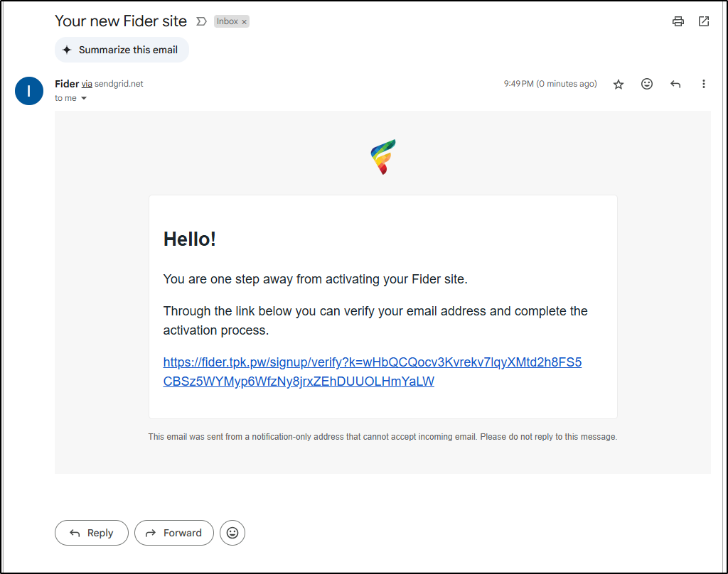Click the reply arrow icon in header
Image resolution: width=728 pixels, height=574 pixels.
click(675, 84)
